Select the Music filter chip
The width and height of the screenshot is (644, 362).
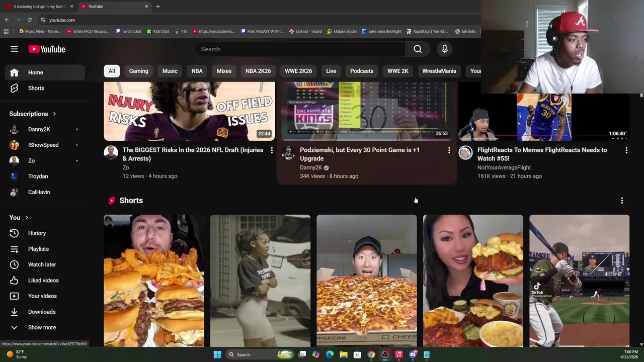(170, 71)
